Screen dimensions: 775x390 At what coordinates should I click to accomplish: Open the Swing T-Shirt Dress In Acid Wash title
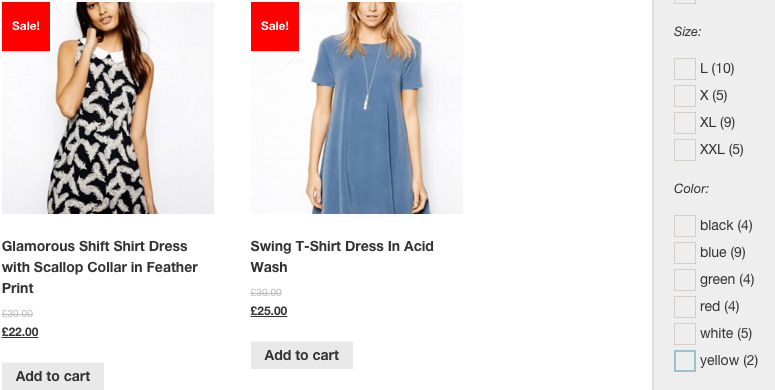click(x=342, y=257)
